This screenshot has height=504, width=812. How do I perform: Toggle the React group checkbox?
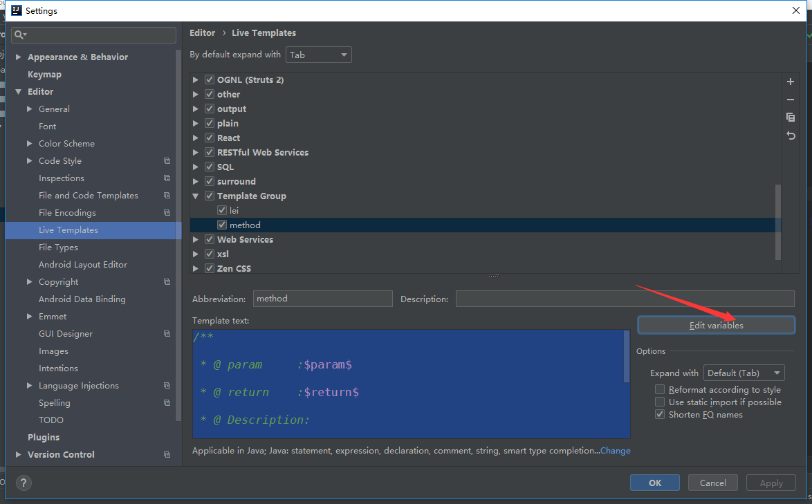[x=210, y=138]
